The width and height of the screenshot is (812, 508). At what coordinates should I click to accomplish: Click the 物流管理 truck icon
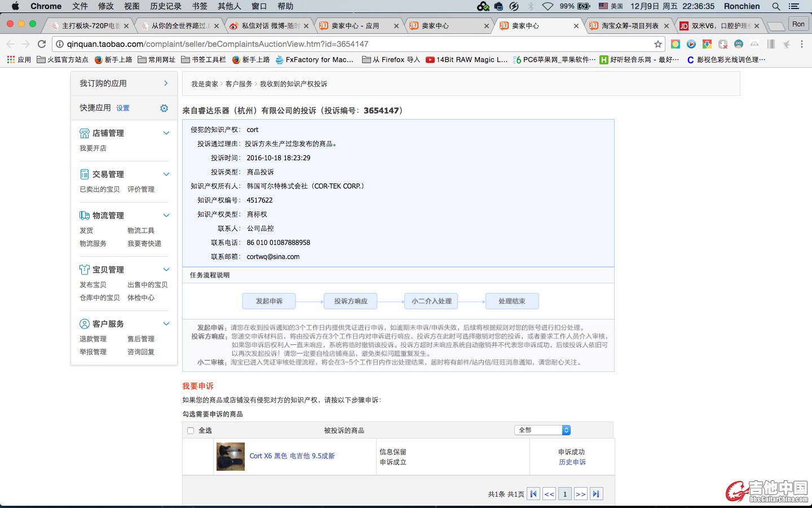(85, 216)
